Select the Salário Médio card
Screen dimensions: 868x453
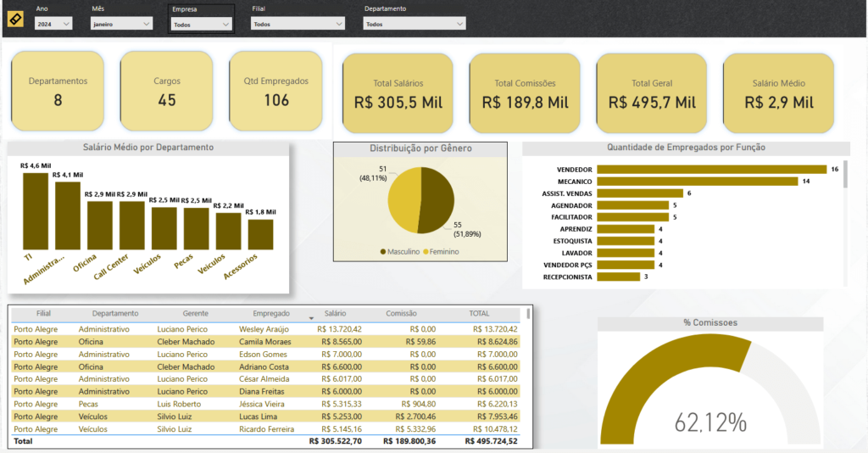pos(778,93)
